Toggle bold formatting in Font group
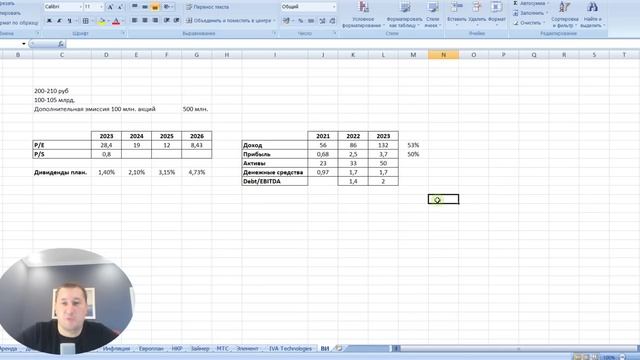The width and height of the screenshot is (640, 360). 49,20
